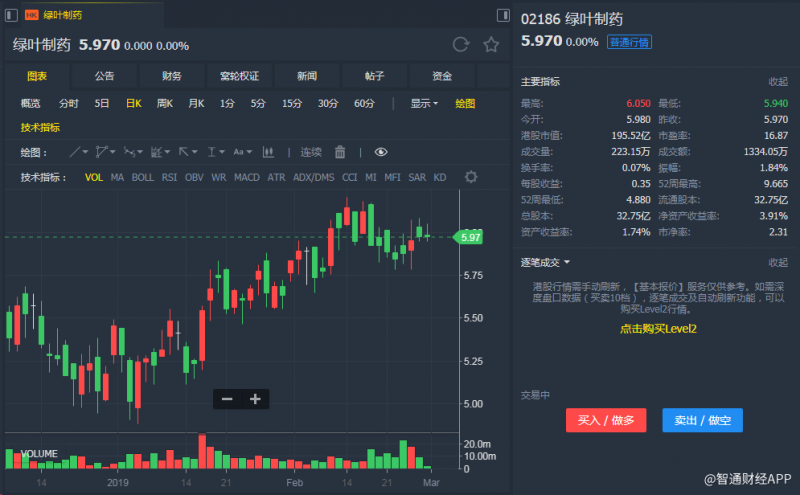Open the 显示 dropdown
This screenshot has width=800, height=495.
point(424,104)
